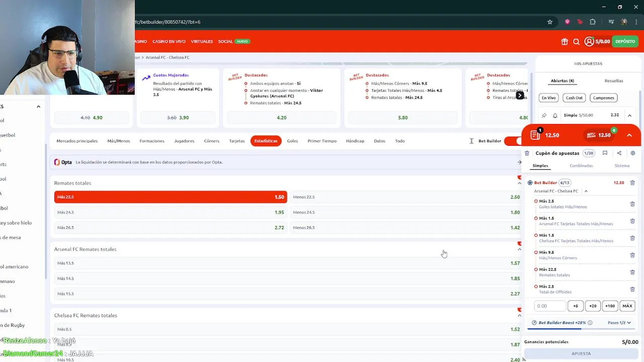Open the search magnifier in the red header
Viewport: 644px width, 362px height.
click(x=577, y=42)
